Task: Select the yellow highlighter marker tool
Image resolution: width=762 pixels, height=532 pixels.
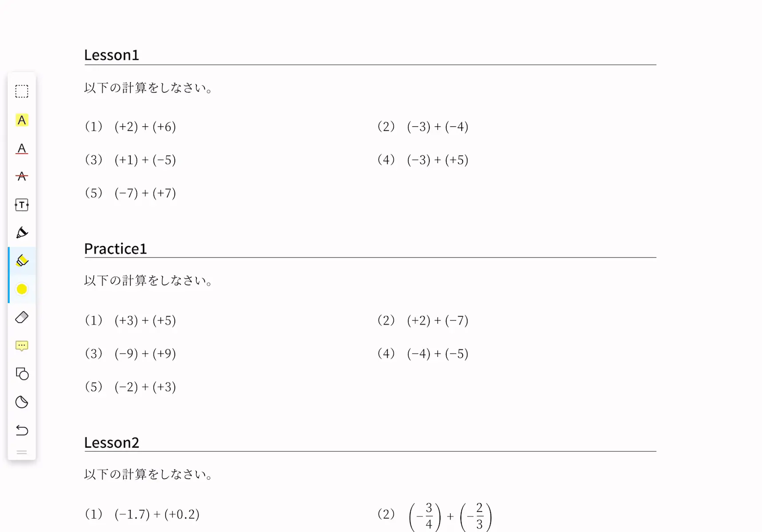Action: [22, 261]
